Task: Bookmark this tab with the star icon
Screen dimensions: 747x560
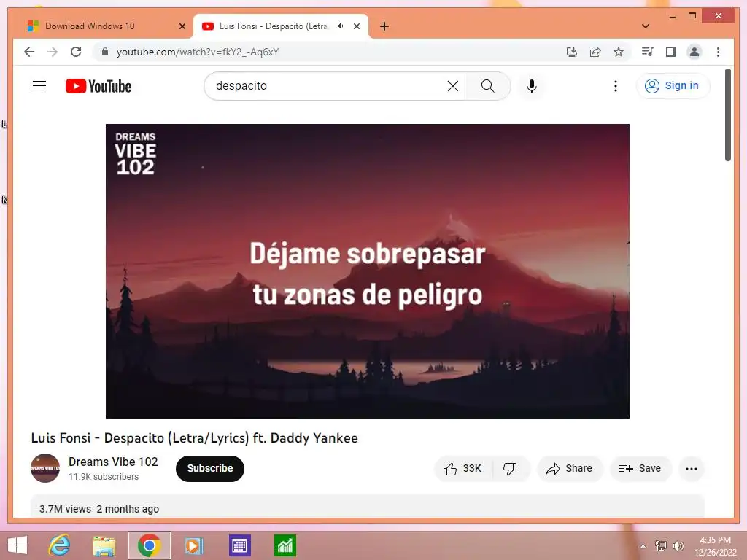Action: point(619,52)
